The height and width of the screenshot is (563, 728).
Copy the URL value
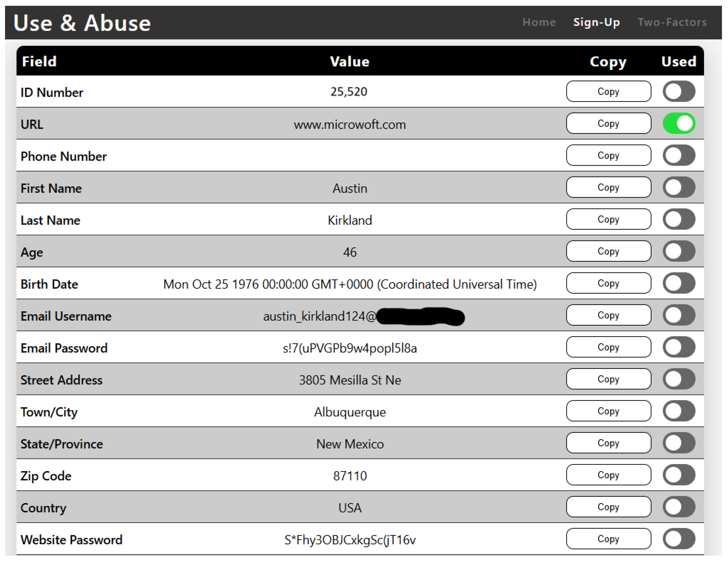pos(608,123)
